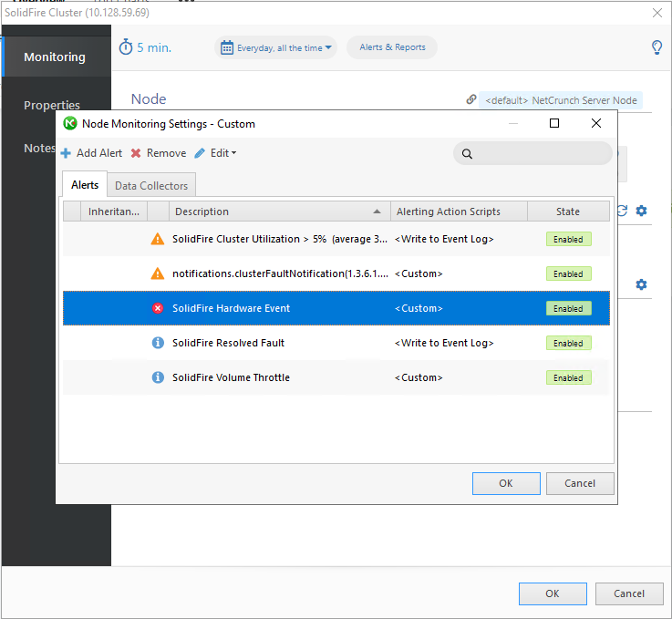Toggle Enabled state of SolidFire Resolved Fault
The height and width of the screenshot is (619, 672).
click(568, 343)
